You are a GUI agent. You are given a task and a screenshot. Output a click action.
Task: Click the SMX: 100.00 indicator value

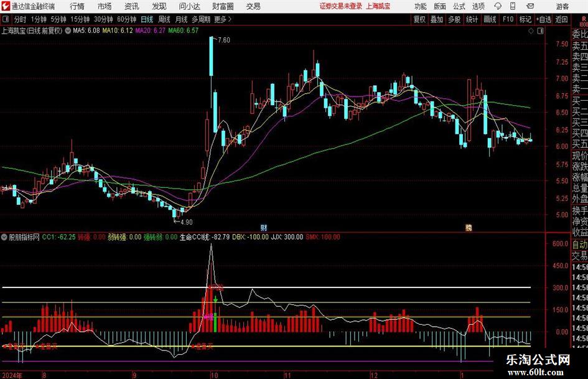323,237
